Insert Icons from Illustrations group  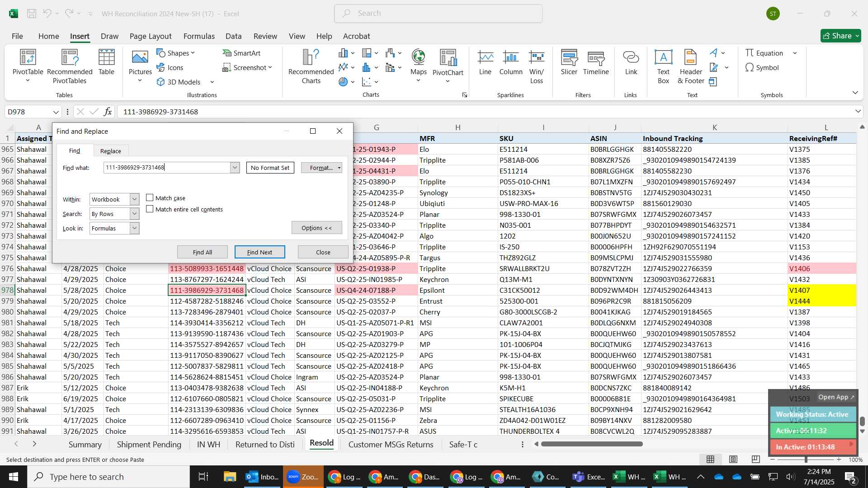170,67
